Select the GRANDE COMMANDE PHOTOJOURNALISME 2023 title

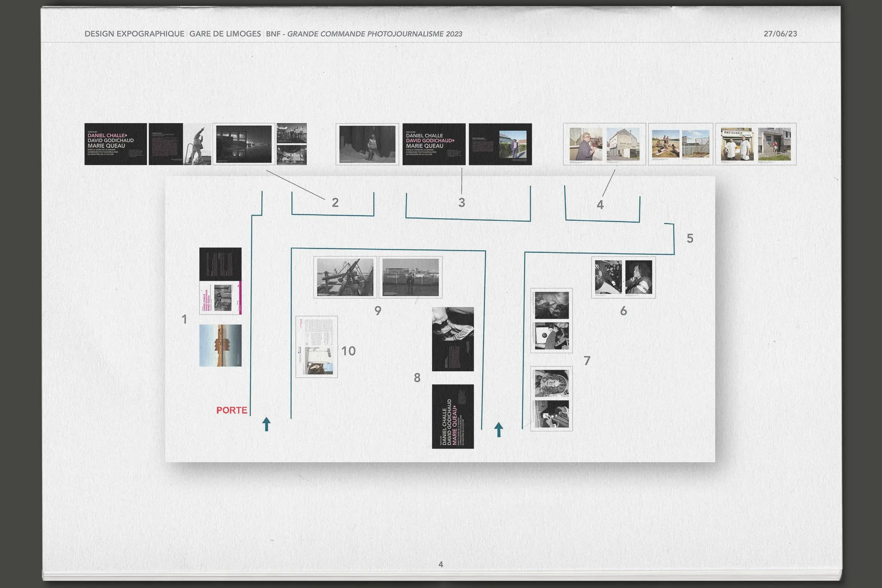click(375, 34)
